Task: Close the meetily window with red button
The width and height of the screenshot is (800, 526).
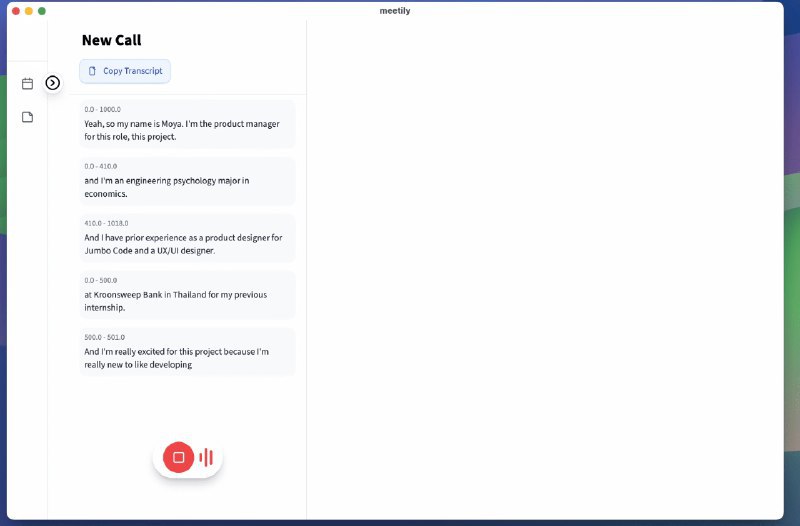Action: pos(16,10)
